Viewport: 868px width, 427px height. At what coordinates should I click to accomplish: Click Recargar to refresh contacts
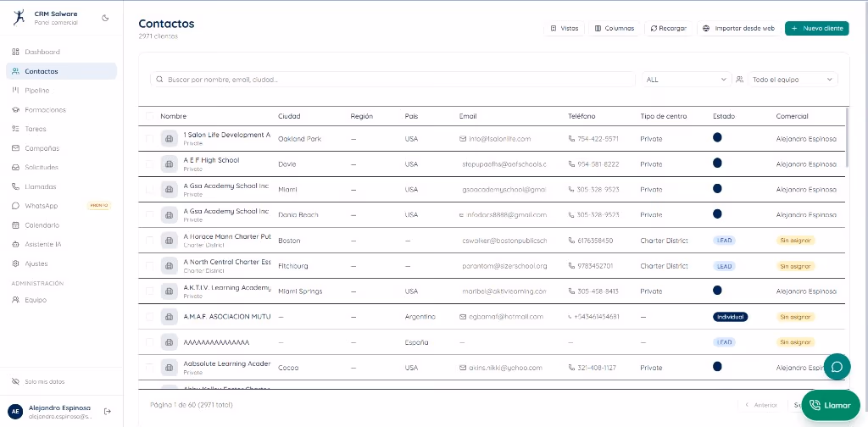click(668, 28)
